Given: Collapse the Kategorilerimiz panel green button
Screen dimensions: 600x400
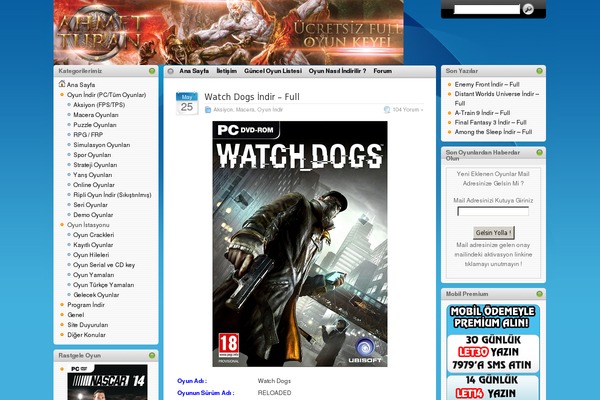Looking at the screenshot, I should click(152, 71).
